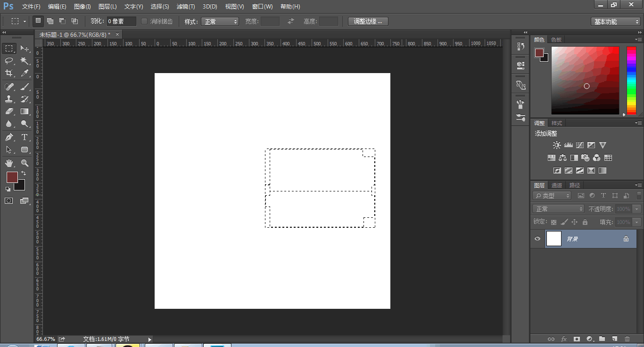Swap foreground and background colors
644x347 pixels.
[x=24, y=173]
